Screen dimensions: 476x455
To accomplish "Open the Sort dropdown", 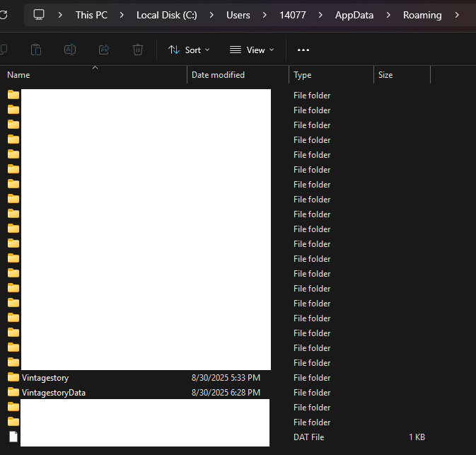I will (x=189, y=50).
